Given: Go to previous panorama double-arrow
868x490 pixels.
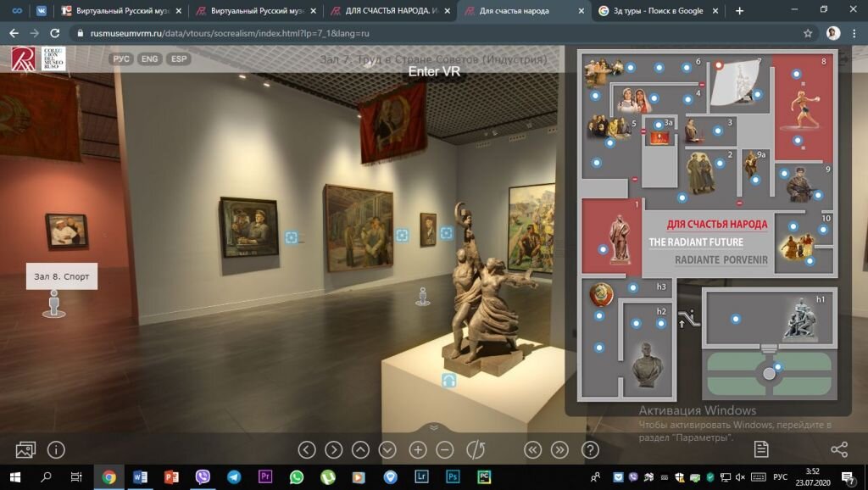Looking at the screenshot, I should [x=532, y=449].
